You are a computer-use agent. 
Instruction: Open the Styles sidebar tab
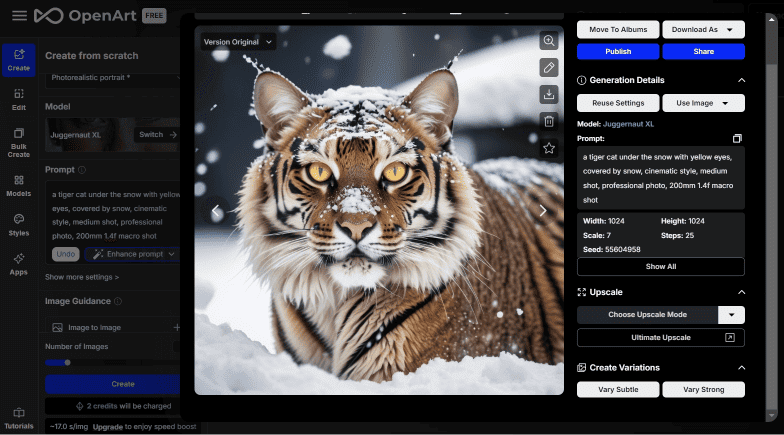[x=18, y=225]
